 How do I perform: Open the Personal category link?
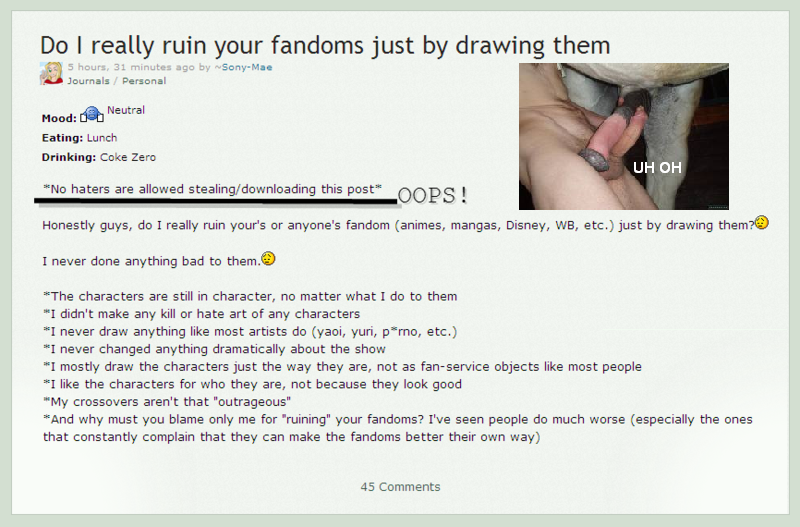(144, 81)
